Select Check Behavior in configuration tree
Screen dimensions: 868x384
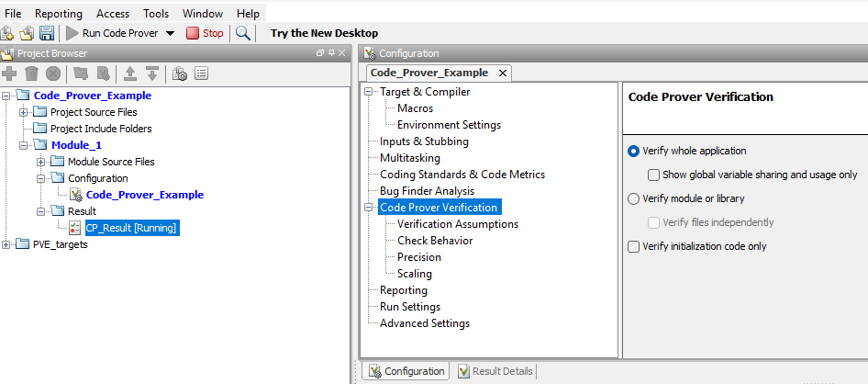(435, 241)
